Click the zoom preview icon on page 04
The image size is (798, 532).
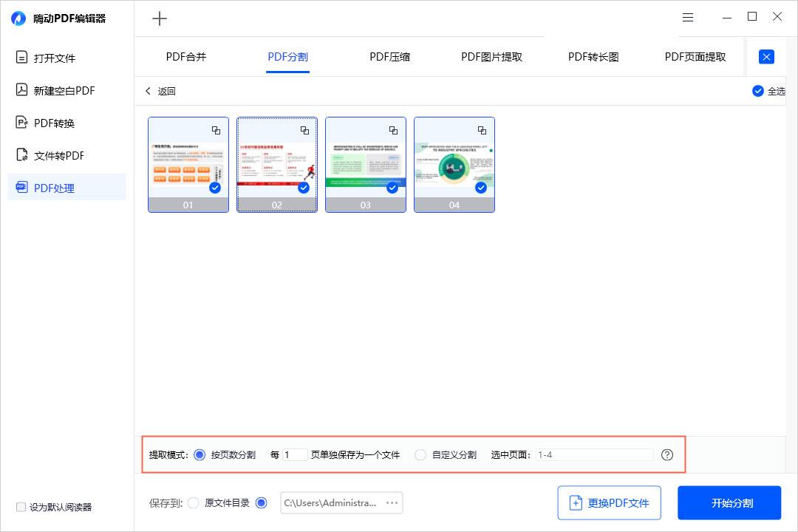click(x=482, y=130)
